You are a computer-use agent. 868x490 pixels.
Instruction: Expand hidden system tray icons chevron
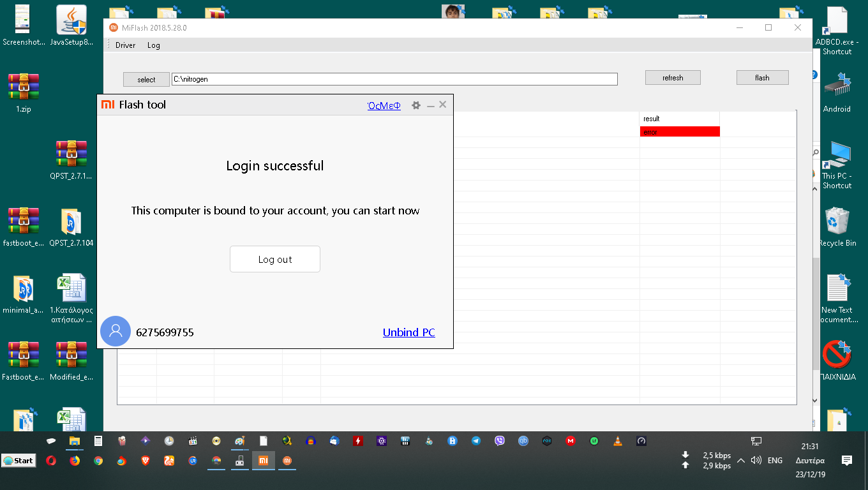741,461
